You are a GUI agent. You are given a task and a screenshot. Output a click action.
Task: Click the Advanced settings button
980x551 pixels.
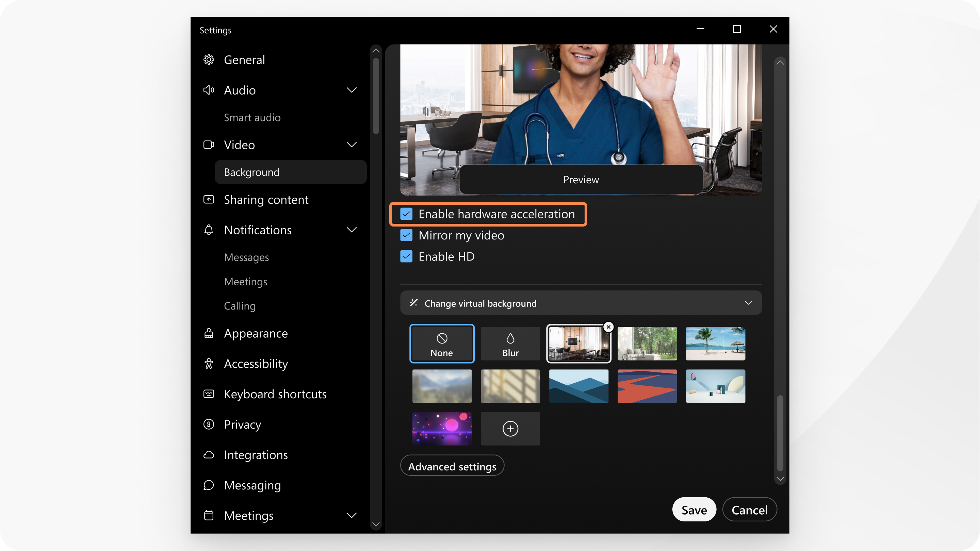tap(452, 466)
